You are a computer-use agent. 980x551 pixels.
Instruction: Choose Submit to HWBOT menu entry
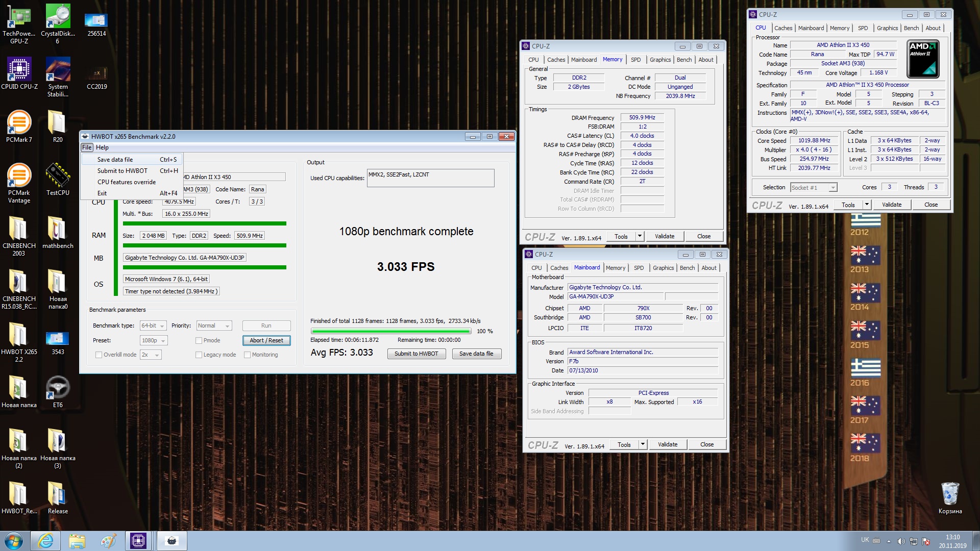132,171
